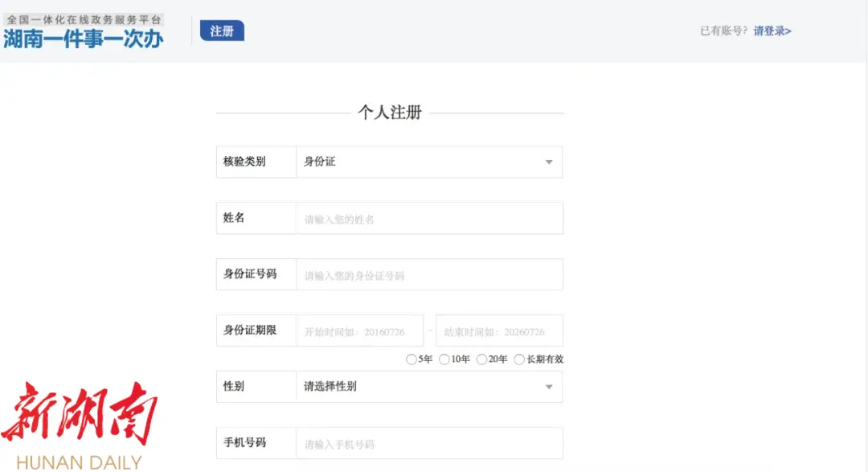Select the 5年 validity radio button

(411, 359)
